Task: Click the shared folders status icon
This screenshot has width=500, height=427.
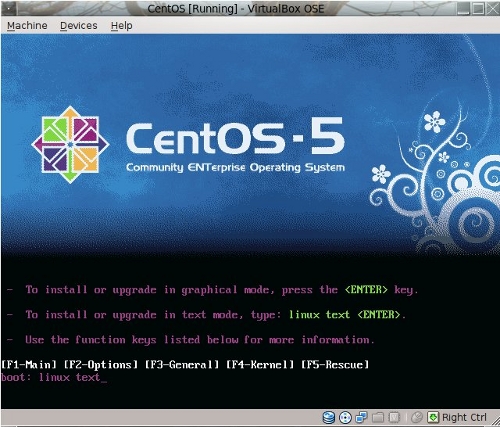Action: coord(378,417)
